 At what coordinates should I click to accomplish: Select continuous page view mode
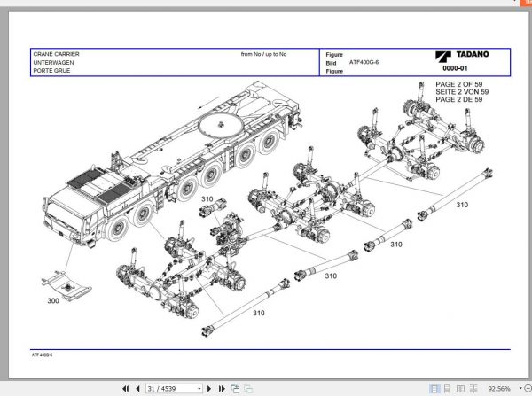pyautogui.click(x=447, y=389)
